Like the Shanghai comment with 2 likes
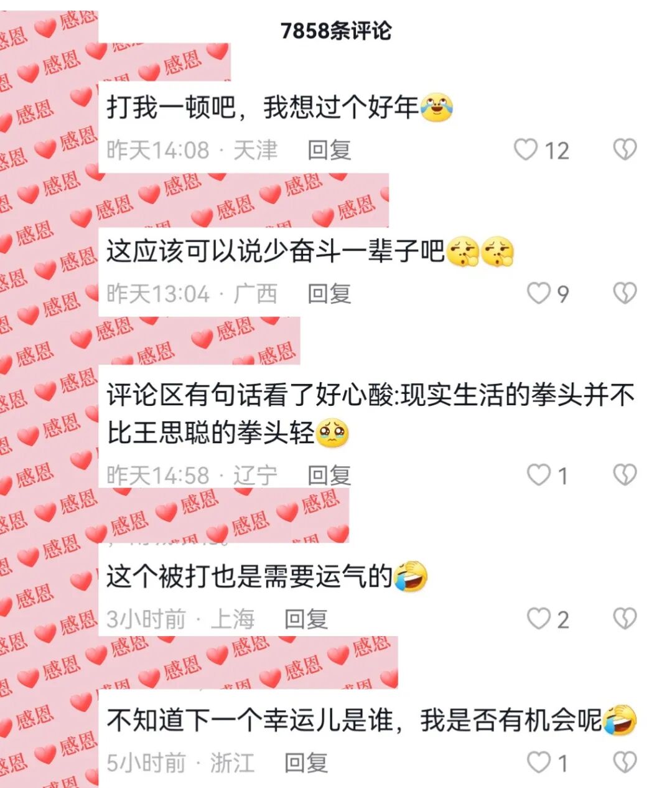Viewport: 672px width, 788px height. click(538, 619)
